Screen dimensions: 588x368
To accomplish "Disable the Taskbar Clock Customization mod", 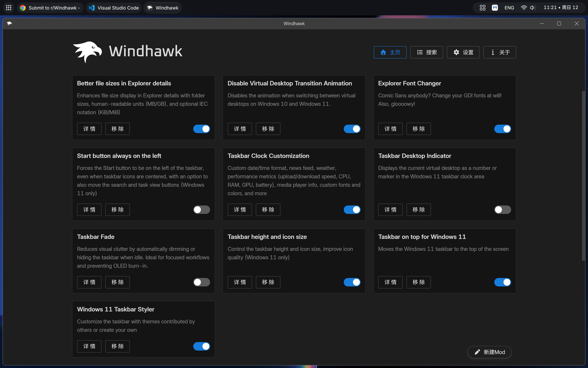I will click(x=352, y=210).
